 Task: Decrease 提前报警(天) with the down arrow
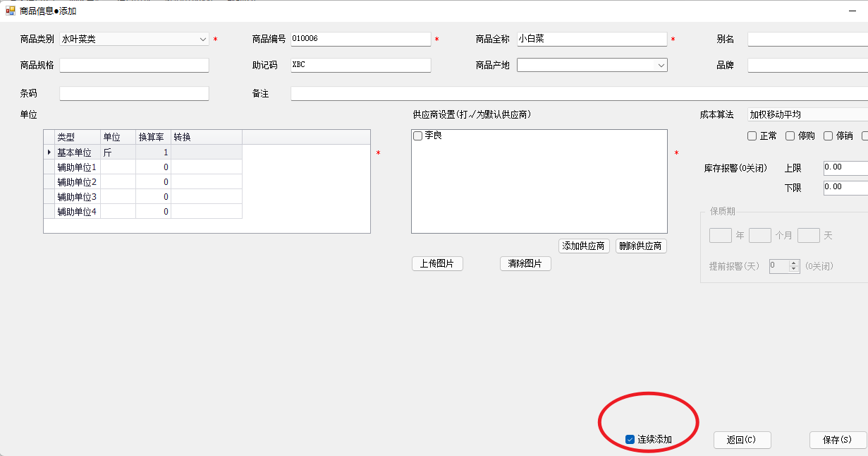pyautogui.click(x=794, y=270)
